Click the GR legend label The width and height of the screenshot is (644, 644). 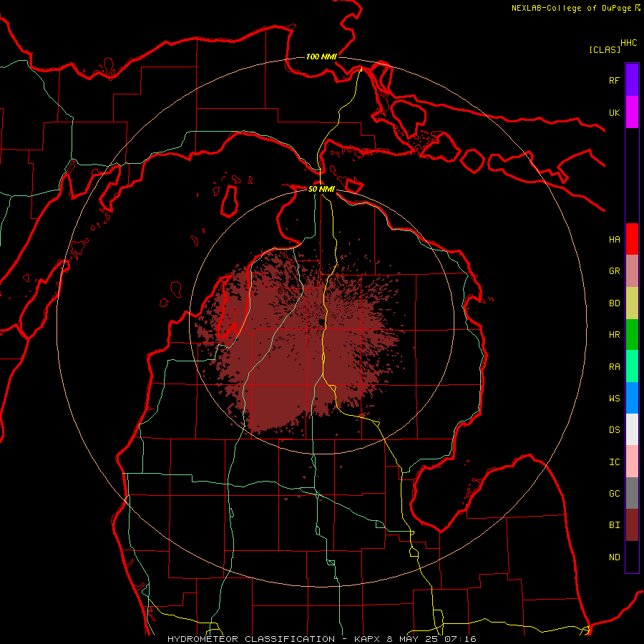pos(614,271)
